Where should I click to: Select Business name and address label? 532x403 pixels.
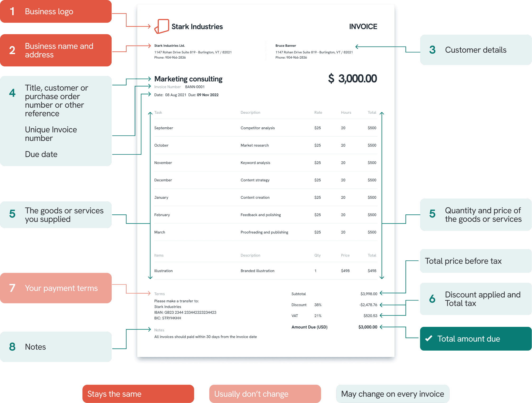click(x=56, y=50)
